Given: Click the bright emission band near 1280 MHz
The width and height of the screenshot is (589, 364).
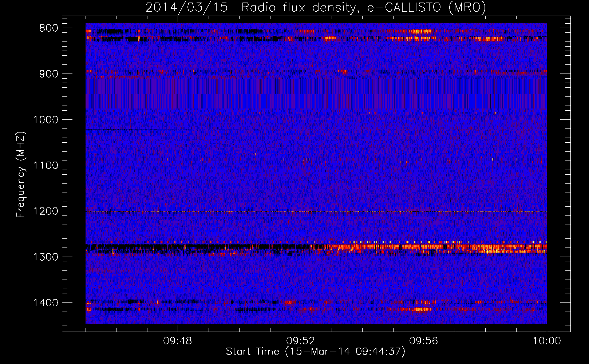Looking at the screenshot, I should pos(433,248).
